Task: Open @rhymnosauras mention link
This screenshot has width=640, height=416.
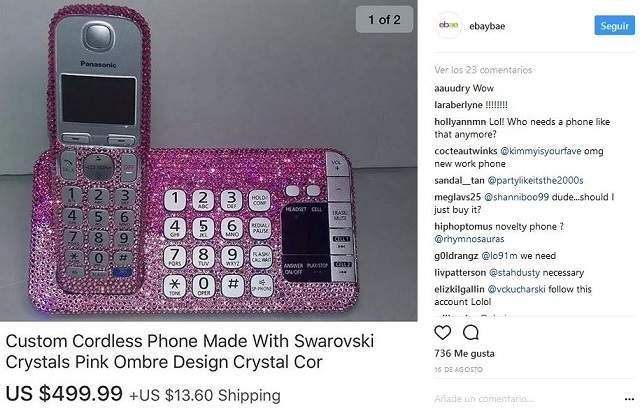Action: point(469,239)
